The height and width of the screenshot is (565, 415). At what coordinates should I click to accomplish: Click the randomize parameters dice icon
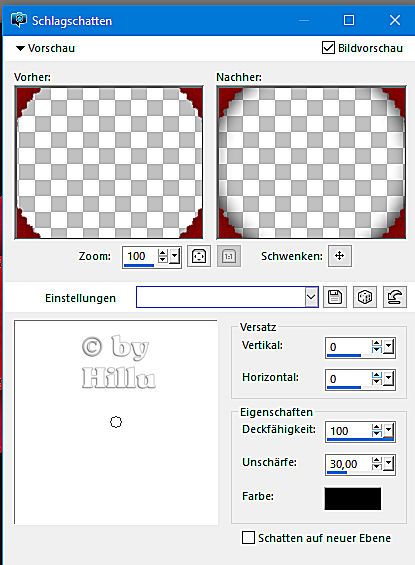point(365,297)
